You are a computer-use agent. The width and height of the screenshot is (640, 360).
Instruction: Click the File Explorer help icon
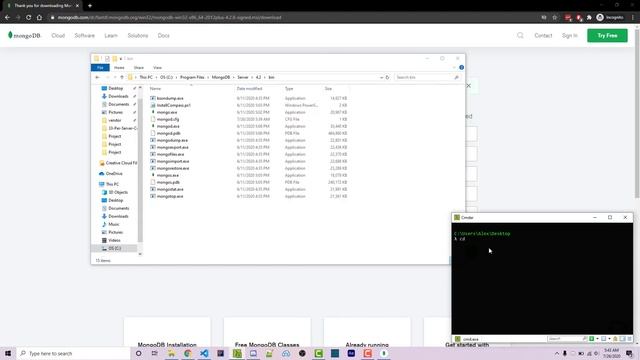coord(461,67)
